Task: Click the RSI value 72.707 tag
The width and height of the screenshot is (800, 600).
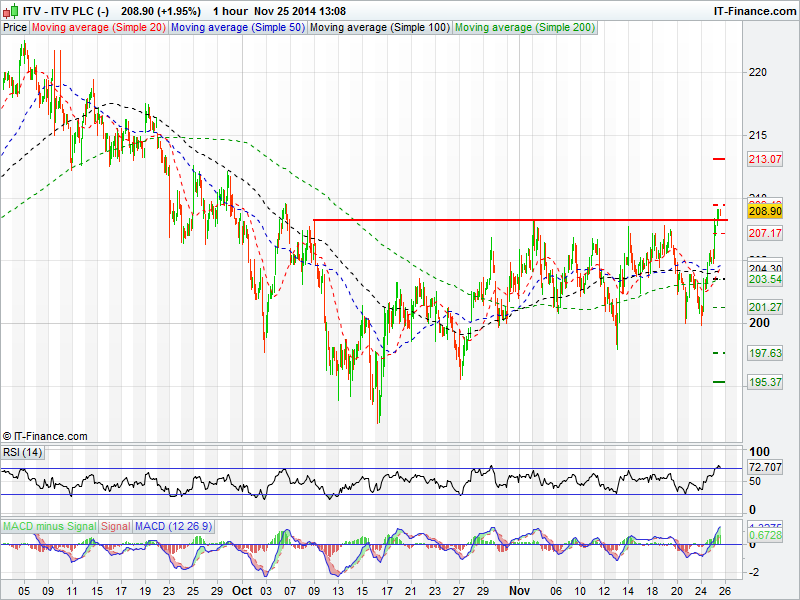Action: 764,467
